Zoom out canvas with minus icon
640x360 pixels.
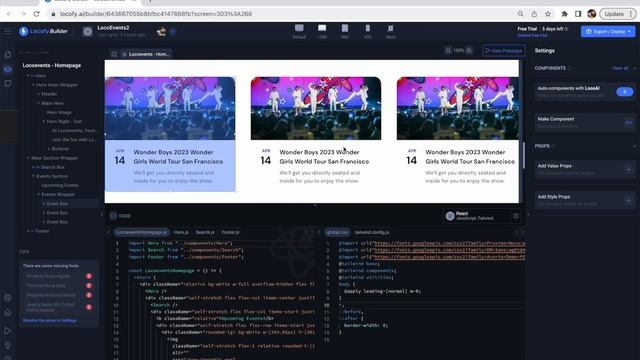point(448,51)
